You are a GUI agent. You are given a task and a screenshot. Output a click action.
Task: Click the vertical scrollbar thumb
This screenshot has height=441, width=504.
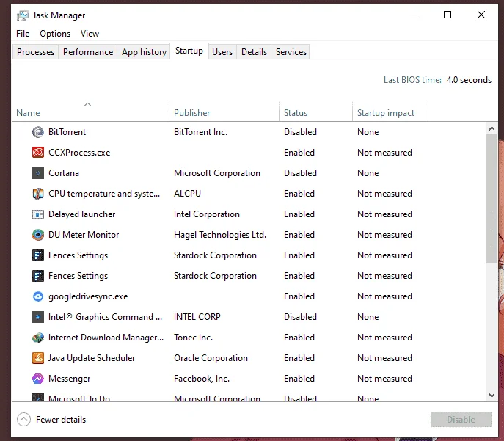coord(492,199)
